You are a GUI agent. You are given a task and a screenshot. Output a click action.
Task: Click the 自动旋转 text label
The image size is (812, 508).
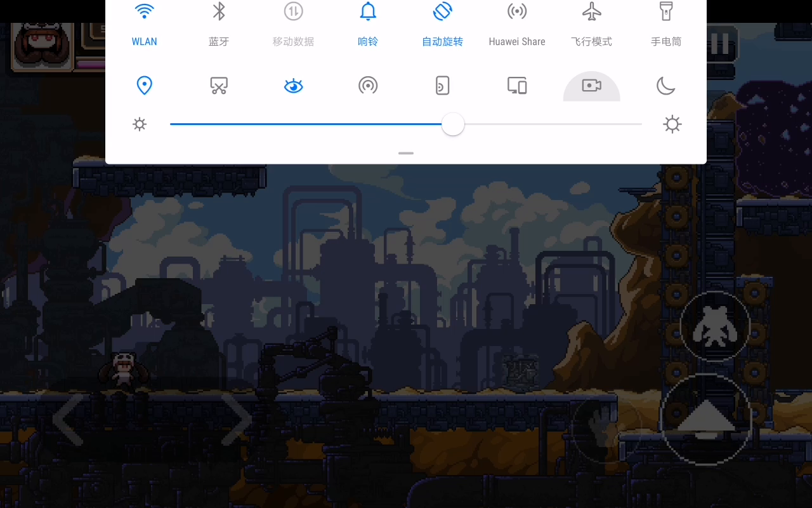click(x=442, y=41)
